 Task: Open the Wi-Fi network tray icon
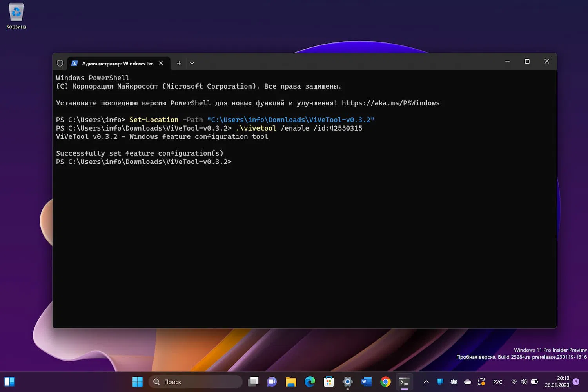click(514, 382)
